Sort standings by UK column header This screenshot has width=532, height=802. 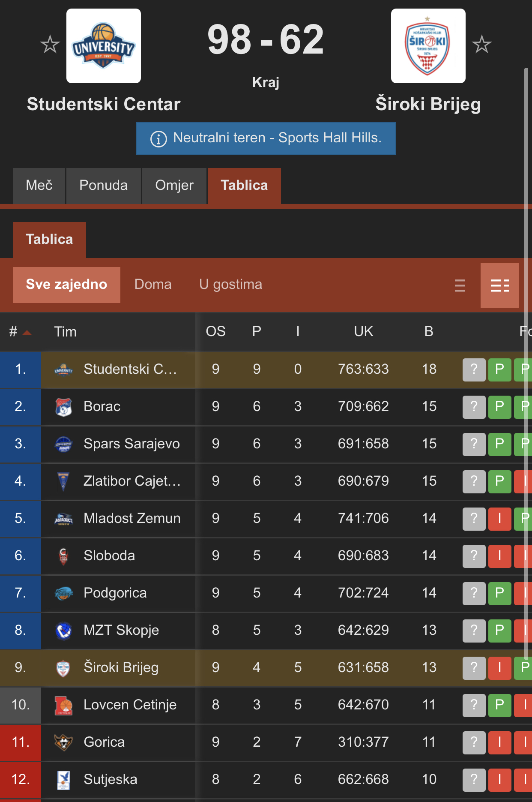click(364, 331)
